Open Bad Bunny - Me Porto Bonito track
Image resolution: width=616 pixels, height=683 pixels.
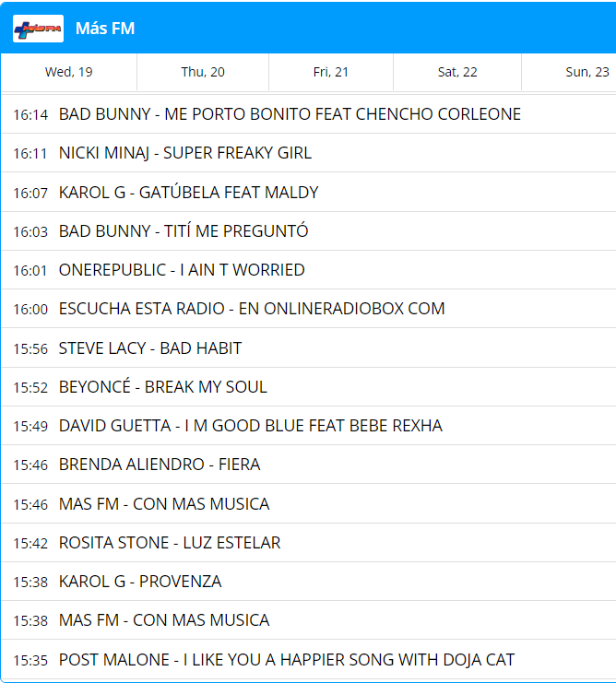(290, 114)
